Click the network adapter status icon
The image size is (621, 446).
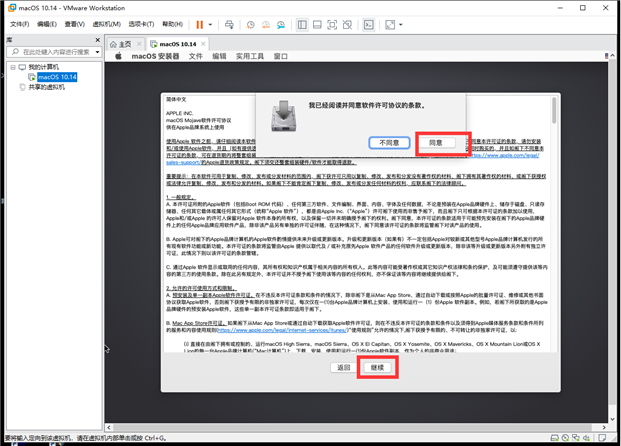(x=576, y=438)
